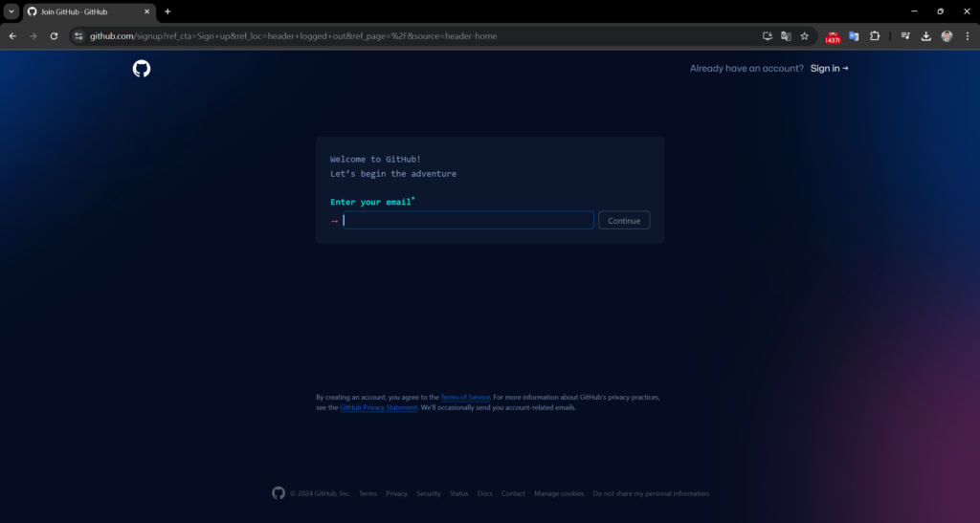
Task: Open the GitHub Privacy Statement link
Action: tap(378, 407)
